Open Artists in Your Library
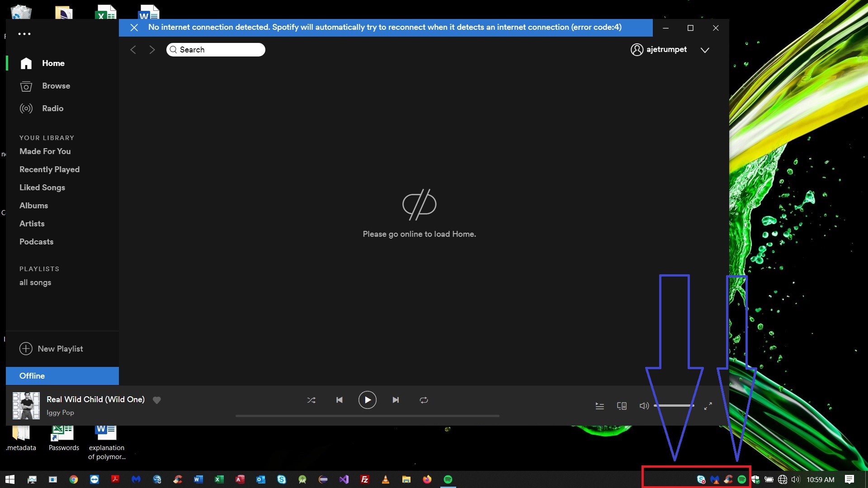The height and width of the screenshot is (488, 868). [x=32, y=224]
